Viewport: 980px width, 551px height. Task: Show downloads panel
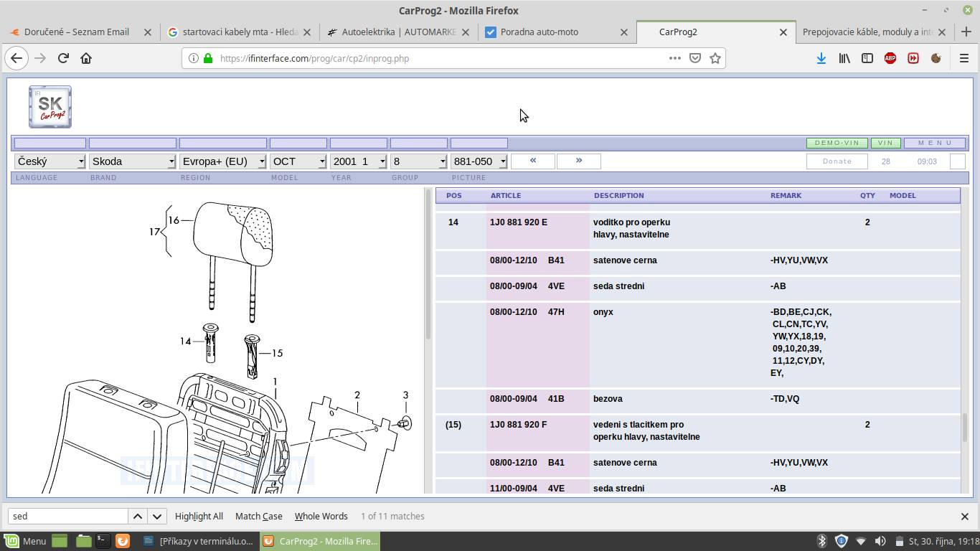[821, 58]
